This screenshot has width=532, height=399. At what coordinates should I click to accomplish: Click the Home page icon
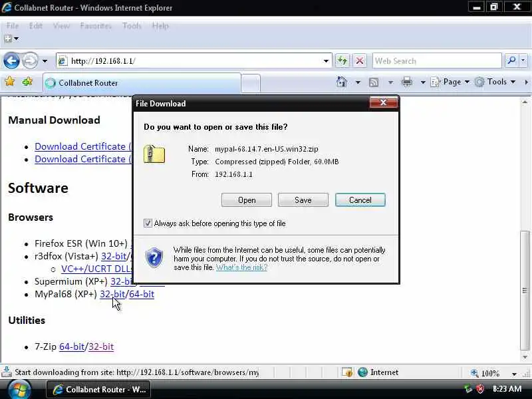pos(342,82)
